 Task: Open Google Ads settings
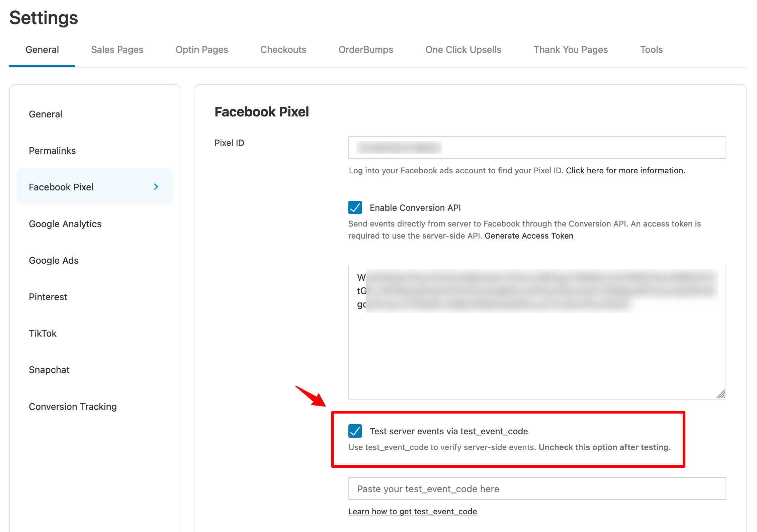(x=54, y=260)
